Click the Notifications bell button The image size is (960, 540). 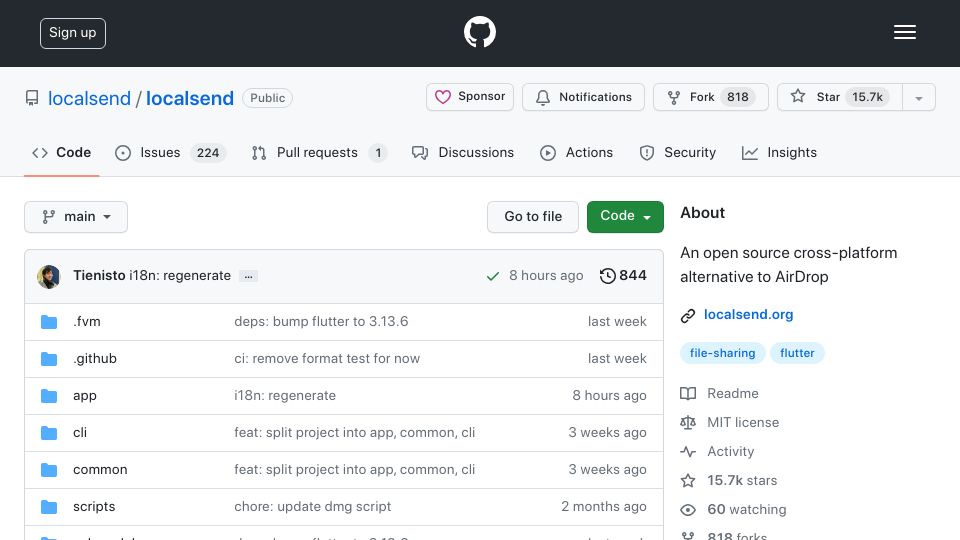click(x=583, y=97)
